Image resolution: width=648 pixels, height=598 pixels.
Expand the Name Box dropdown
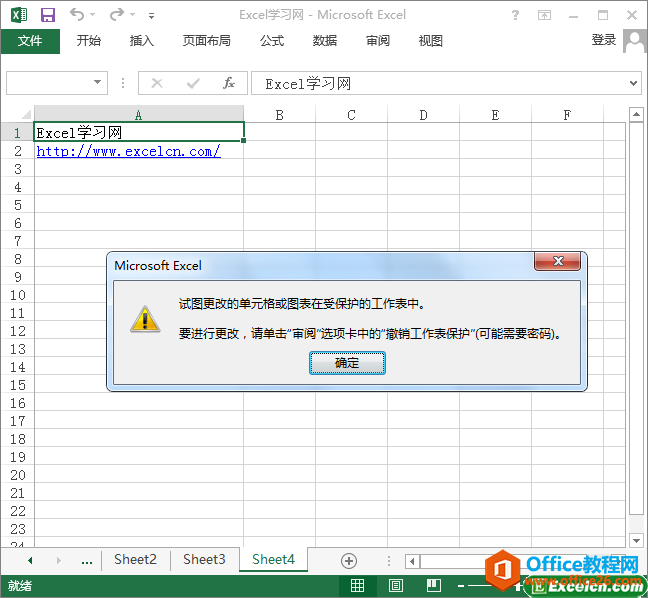tap(98, 83)
